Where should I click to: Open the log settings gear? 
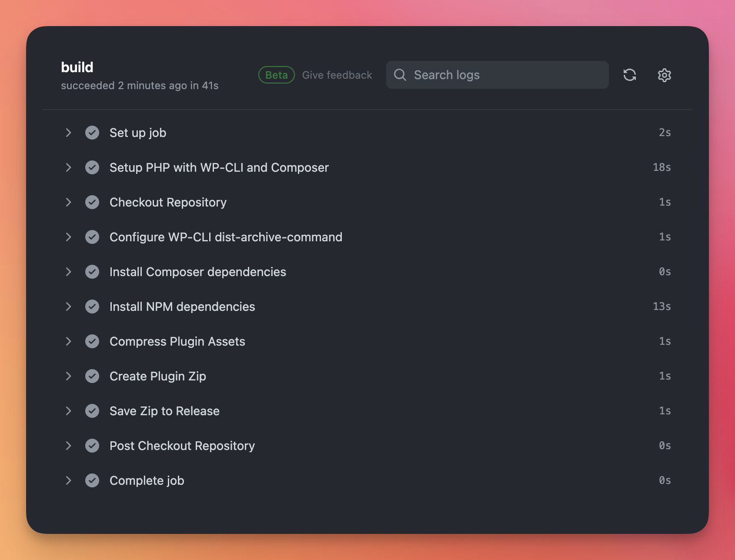point(664,75)
